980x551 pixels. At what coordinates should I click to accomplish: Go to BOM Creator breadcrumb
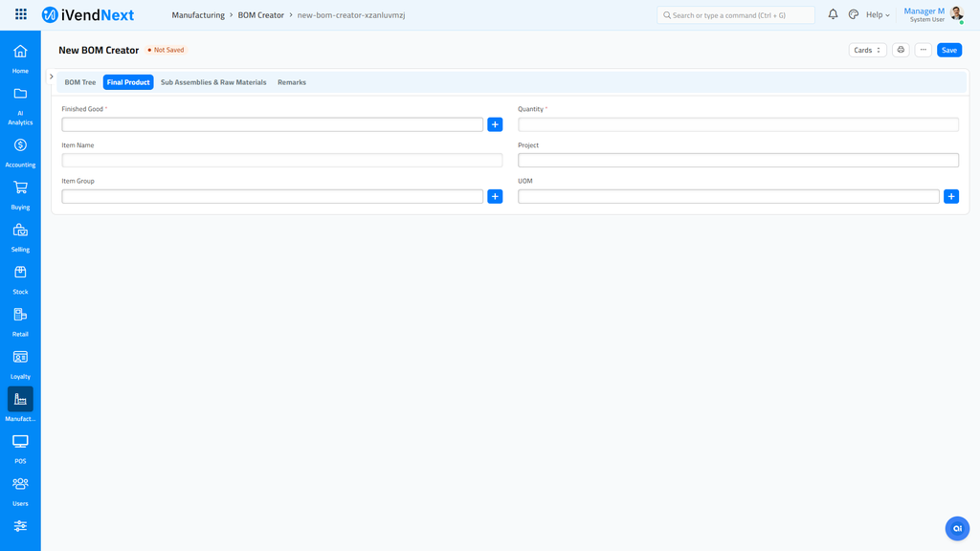(260, 15)
